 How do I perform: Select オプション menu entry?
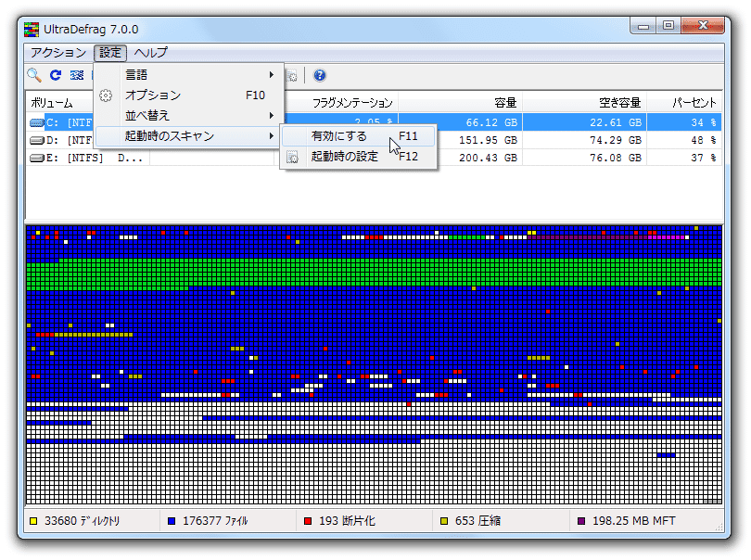tap(190, 95)
